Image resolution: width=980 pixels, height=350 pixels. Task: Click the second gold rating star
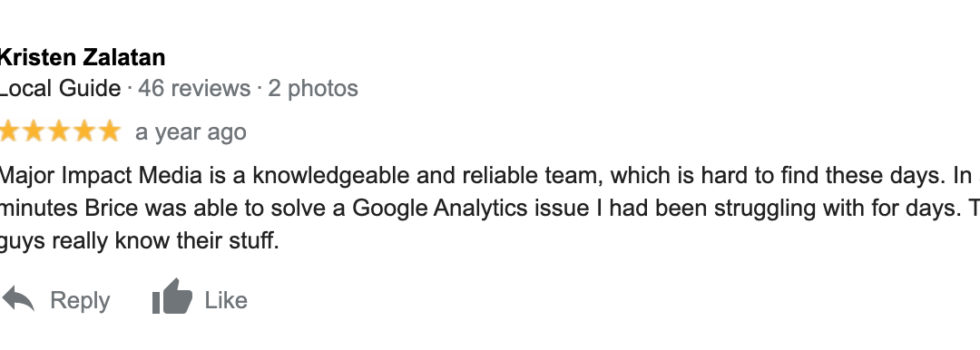(x=34, y=131)
